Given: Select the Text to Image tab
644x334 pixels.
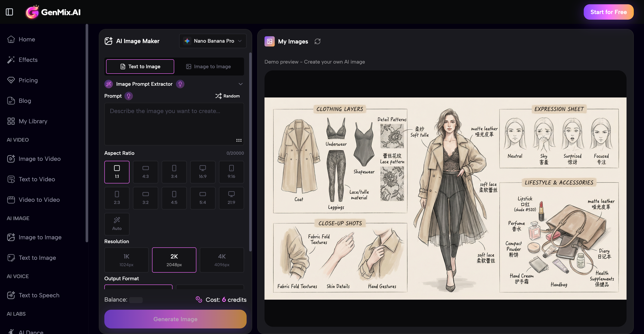Looking at the screenshot, I should [140, 66].
